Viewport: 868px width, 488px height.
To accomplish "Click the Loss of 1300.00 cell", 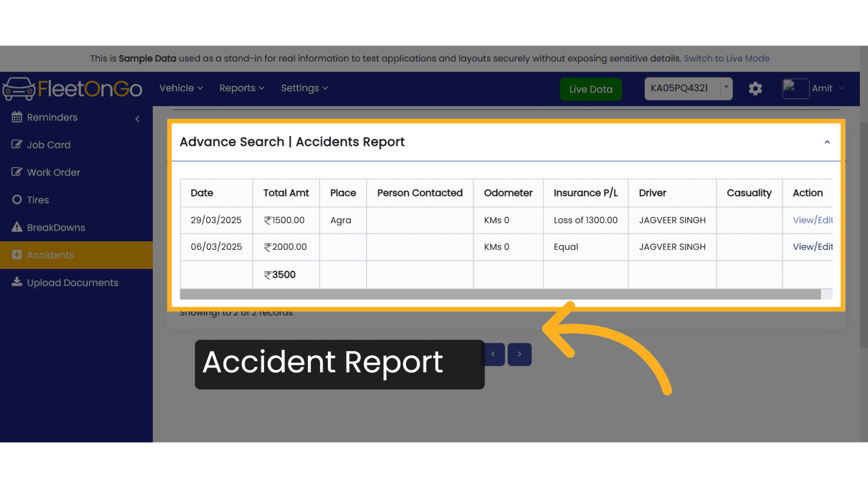I will pyautogui.click(x=585, y=220).
